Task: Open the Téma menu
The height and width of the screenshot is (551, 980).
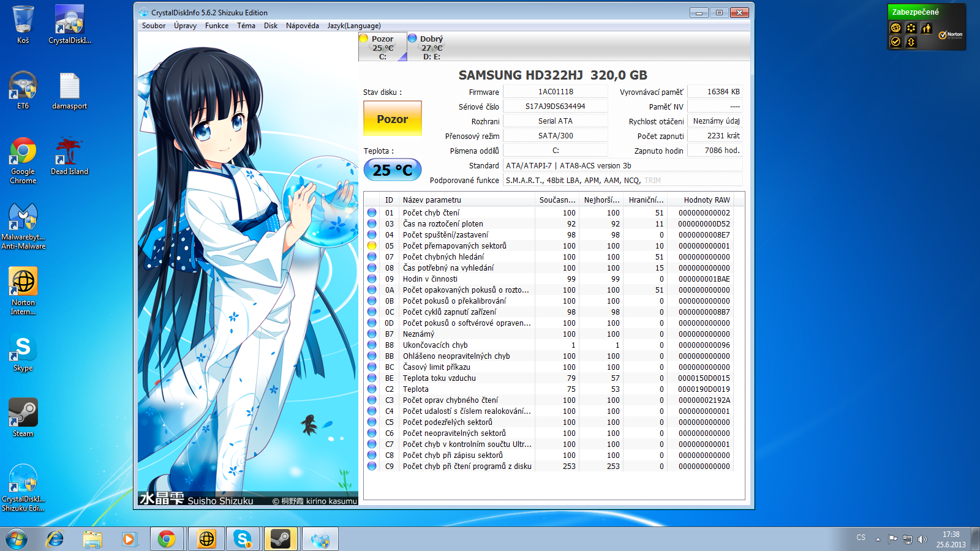Action: tap(246, 26)
